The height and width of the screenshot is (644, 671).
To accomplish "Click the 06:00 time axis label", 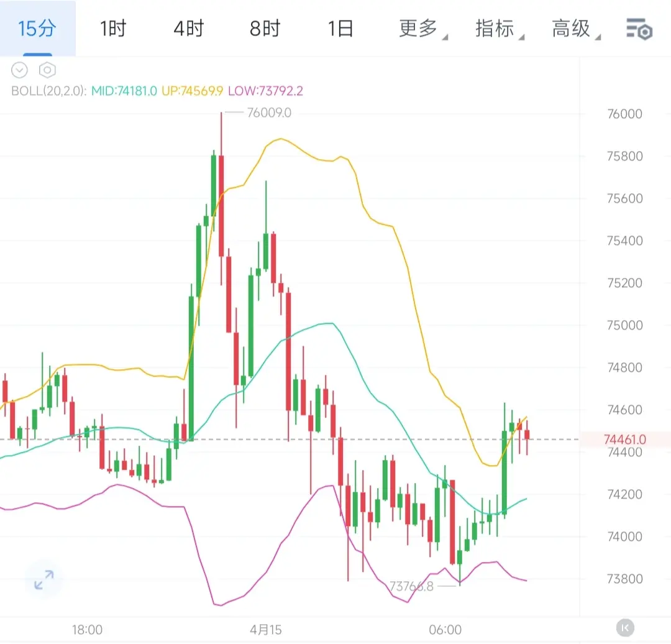I will click(x=445, y=630).
